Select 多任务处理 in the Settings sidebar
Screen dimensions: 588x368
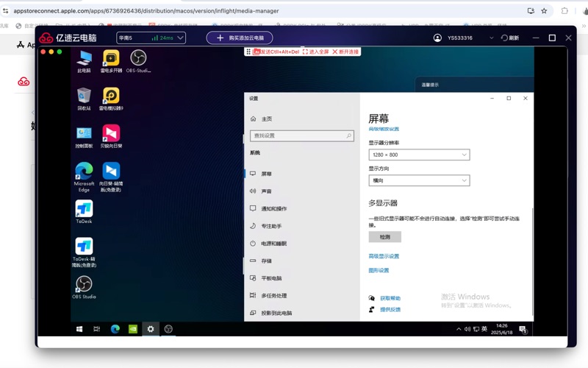coord(302,296)
